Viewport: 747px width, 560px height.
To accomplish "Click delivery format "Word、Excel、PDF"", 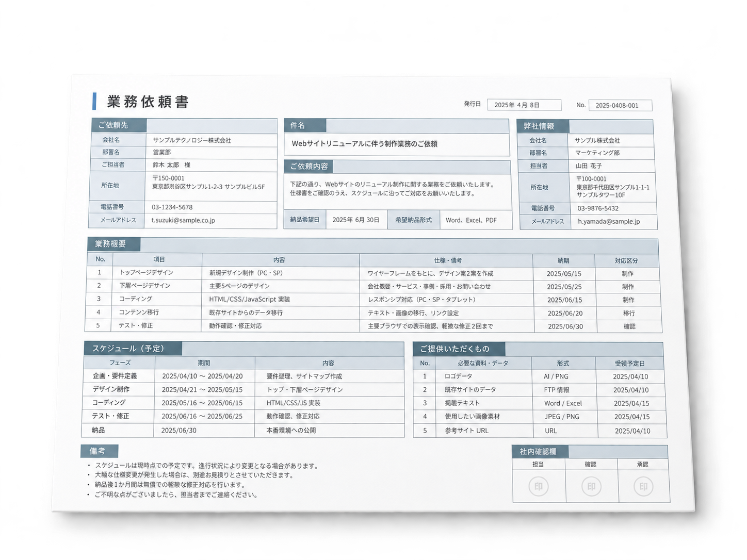I will [471, 220].
